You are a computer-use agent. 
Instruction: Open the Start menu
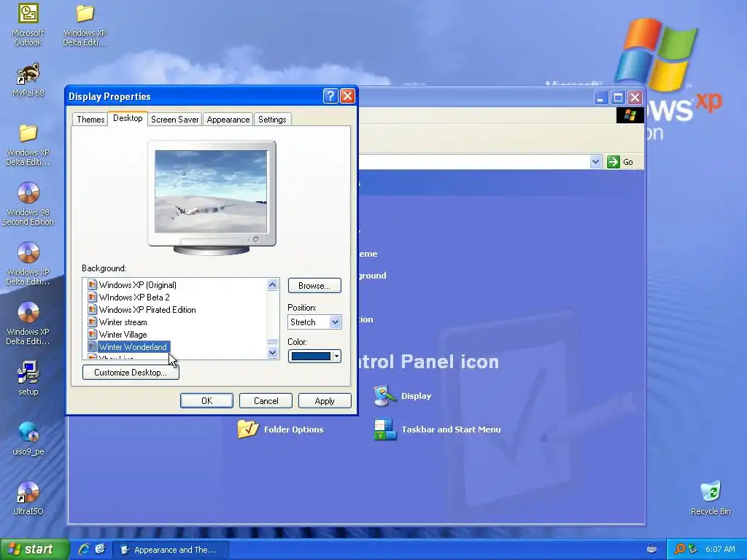tap(34, 549)
